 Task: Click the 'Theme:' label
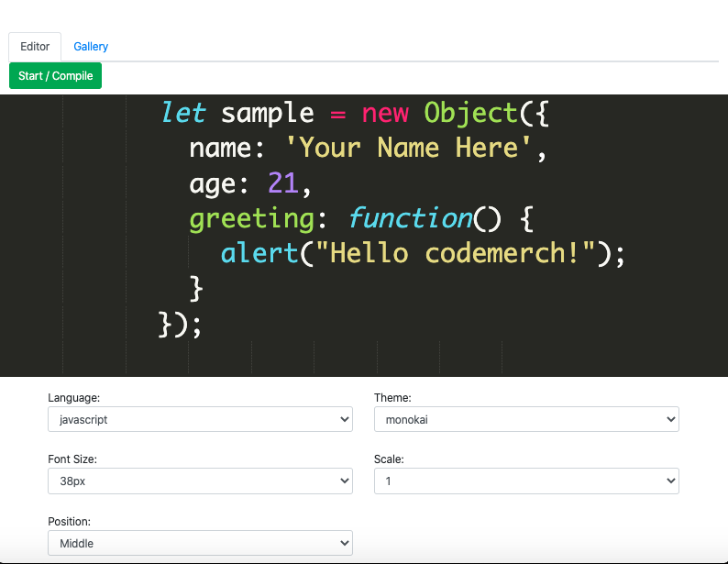pyautogui.click(x=392, y=398)
